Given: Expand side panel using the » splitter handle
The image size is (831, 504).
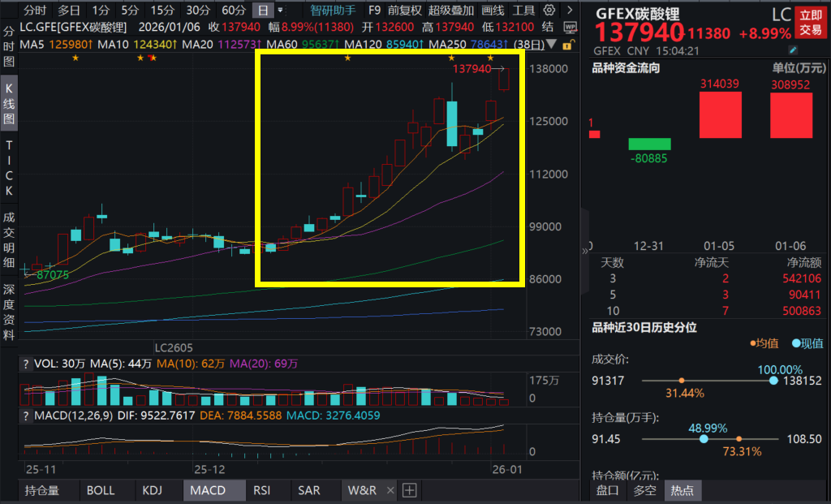Looking at the screenshot, I should [586, 252].
